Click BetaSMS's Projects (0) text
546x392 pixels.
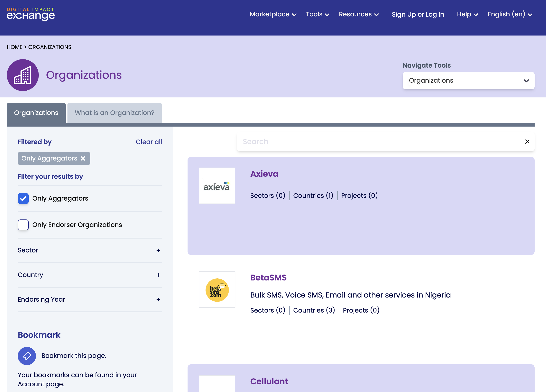361,310
